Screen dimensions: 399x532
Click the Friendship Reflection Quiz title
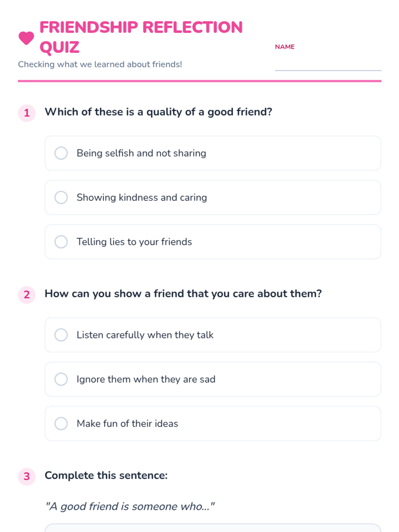[x=141, y=37]
